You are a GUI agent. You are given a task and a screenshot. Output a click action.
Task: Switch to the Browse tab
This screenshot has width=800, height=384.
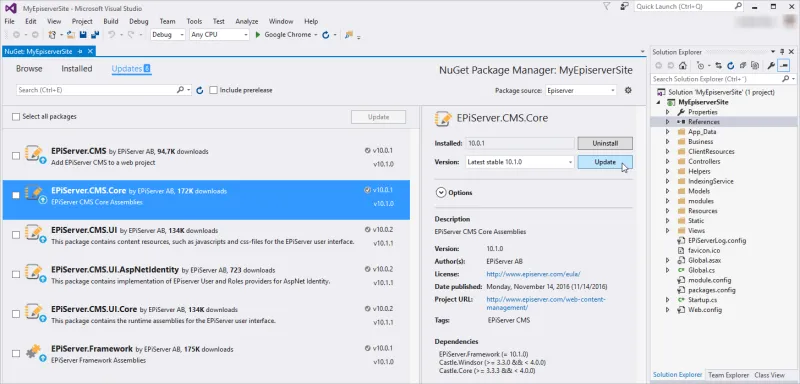click(x=29, y=69)
